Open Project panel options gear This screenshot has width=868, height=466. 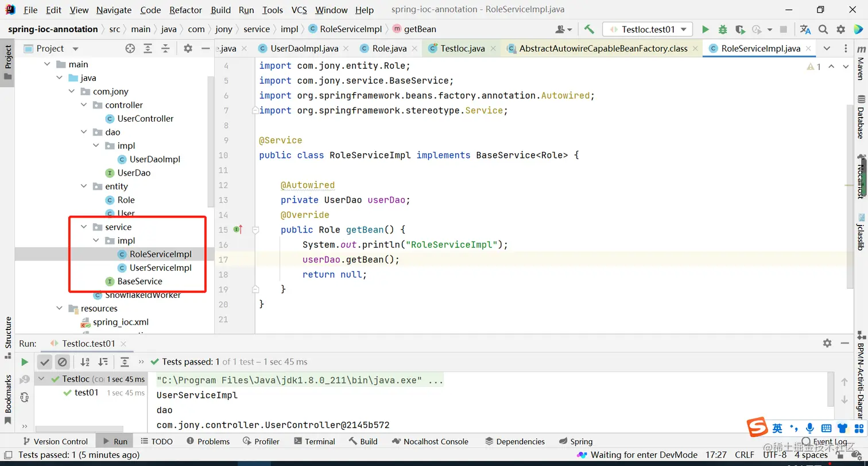(188, 49)
